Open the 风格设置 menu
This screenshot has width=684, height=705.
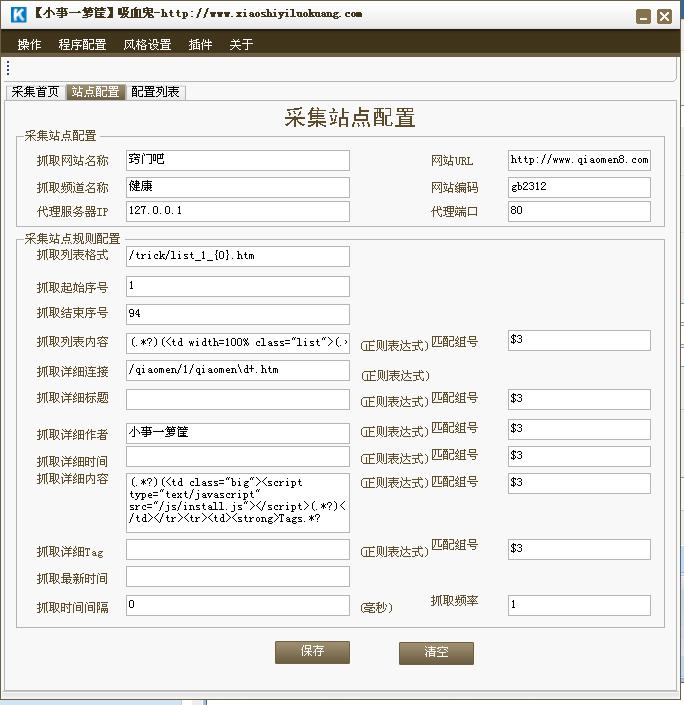click(x=148, y=44)
